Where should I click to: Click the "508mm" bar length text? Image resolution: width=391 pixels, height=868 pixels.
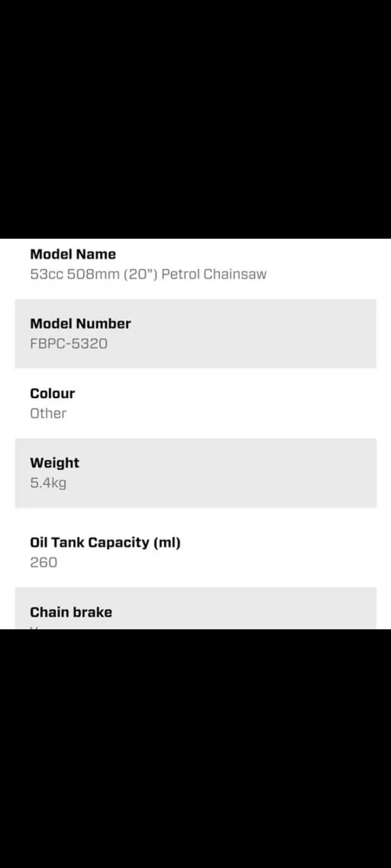pyautogui.click(x=93, y=274)
